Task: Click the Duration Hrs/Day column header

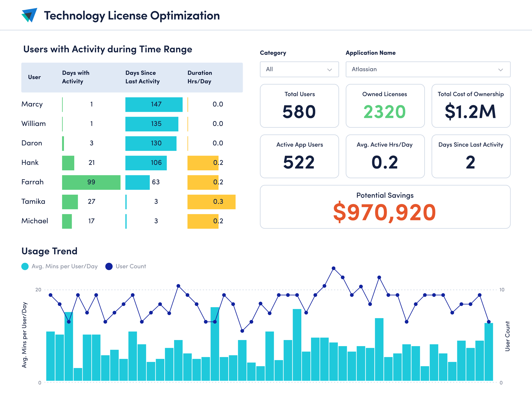Action: click(x=199, y=77)
